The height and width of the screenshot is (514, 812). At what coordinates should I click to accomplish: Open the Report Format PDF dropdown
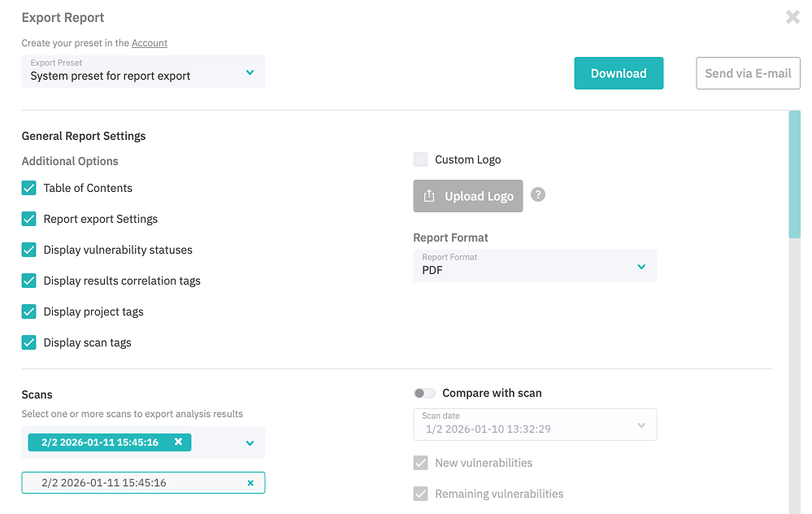click(x=535, y=266)
